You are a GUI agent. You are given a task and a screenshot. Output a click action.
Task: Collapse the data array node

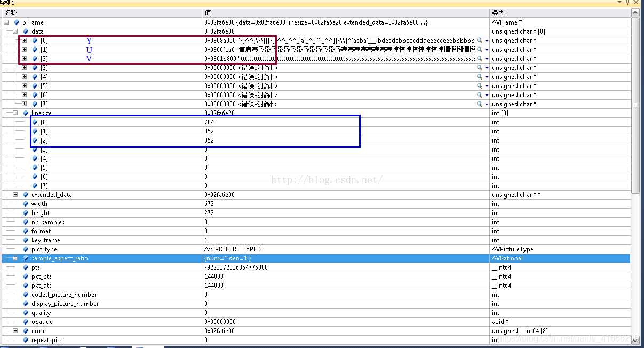coord(15,31)
